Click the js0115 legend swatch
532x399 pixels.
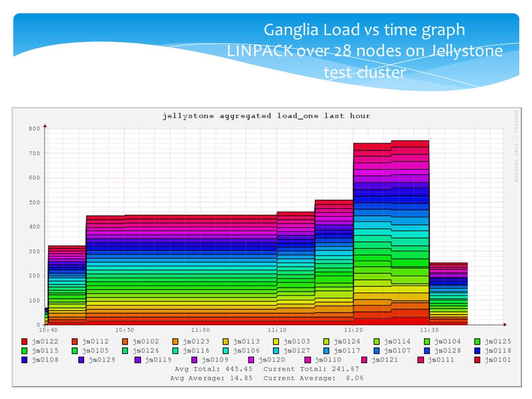[24, 350]
